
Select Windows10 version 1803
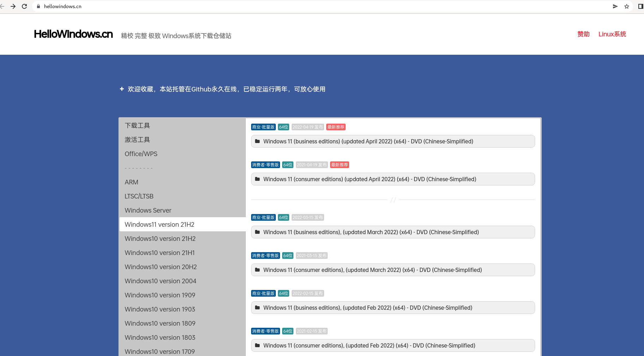182,337
